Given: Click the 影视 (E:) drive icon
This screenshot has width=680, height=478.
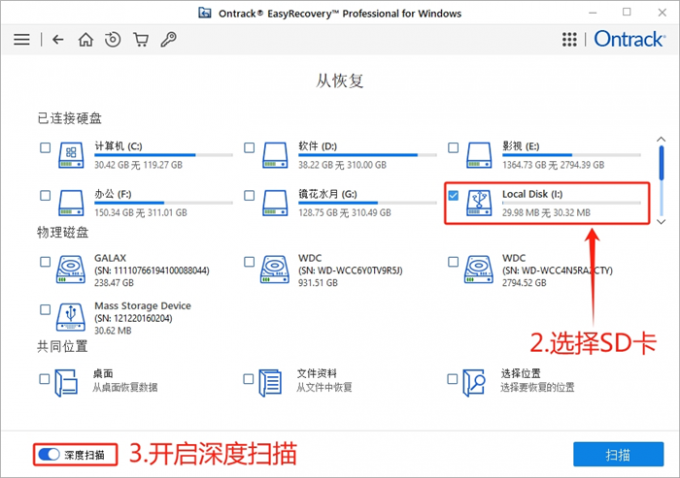Looking at the screenshot, I should [x=479, y=155].
